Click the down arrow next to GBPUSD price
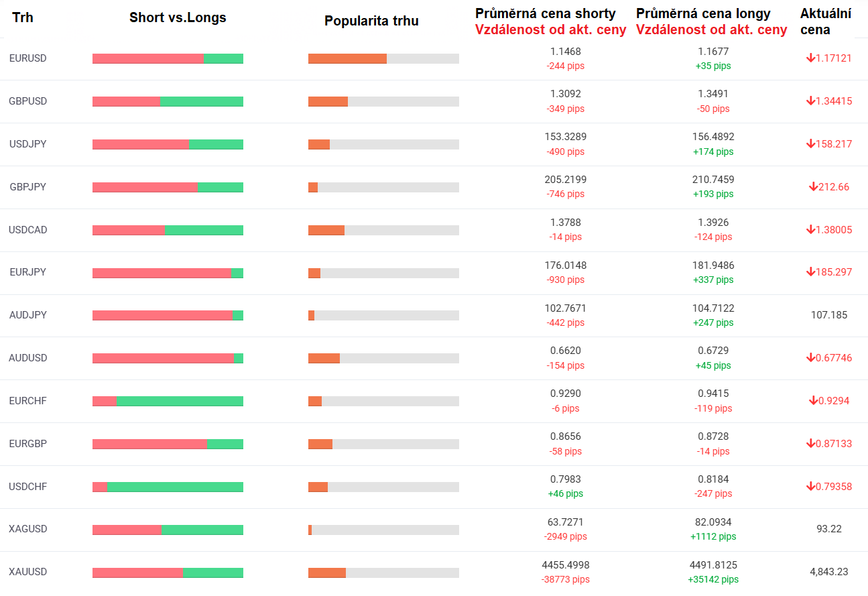This screenshot has width=868, height=596. point(810,101)
